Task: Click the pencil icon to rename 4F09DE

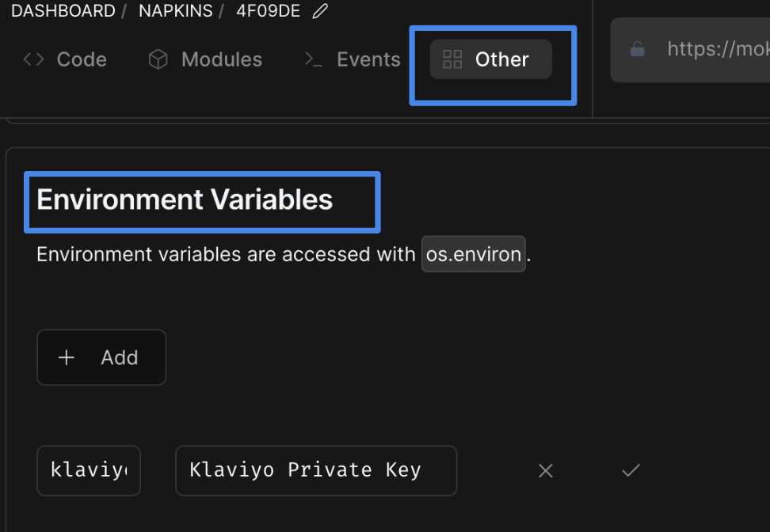Action: (x=319, y=10)
